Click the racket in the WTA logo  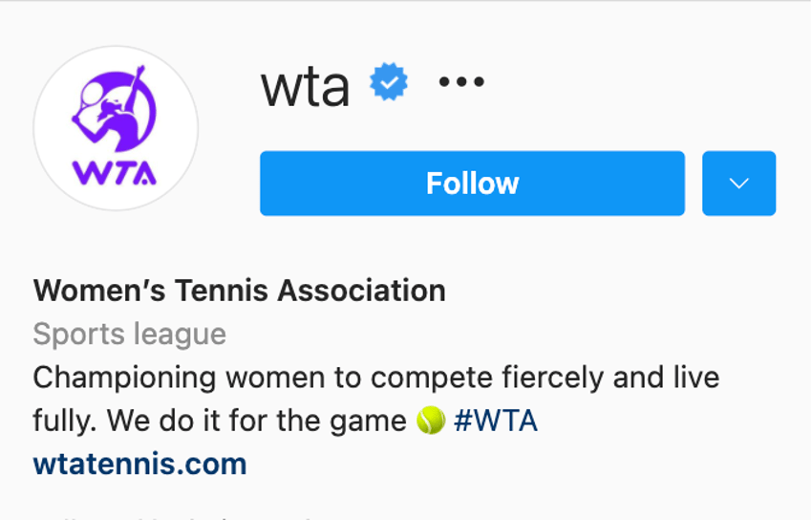coord(90,101)
